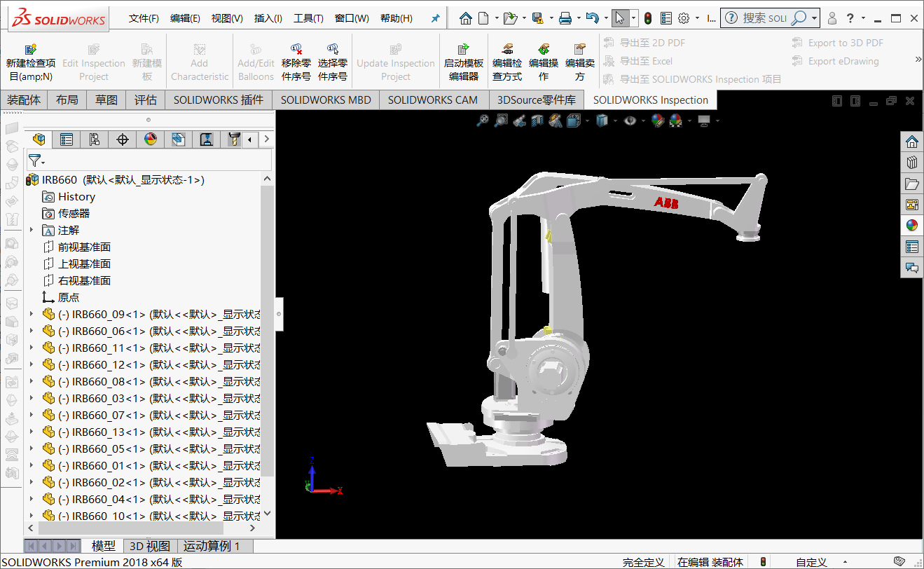924x569 pixels.
Task: Expand the IRB660_09<1> tree node
Action: pos(30,314)
